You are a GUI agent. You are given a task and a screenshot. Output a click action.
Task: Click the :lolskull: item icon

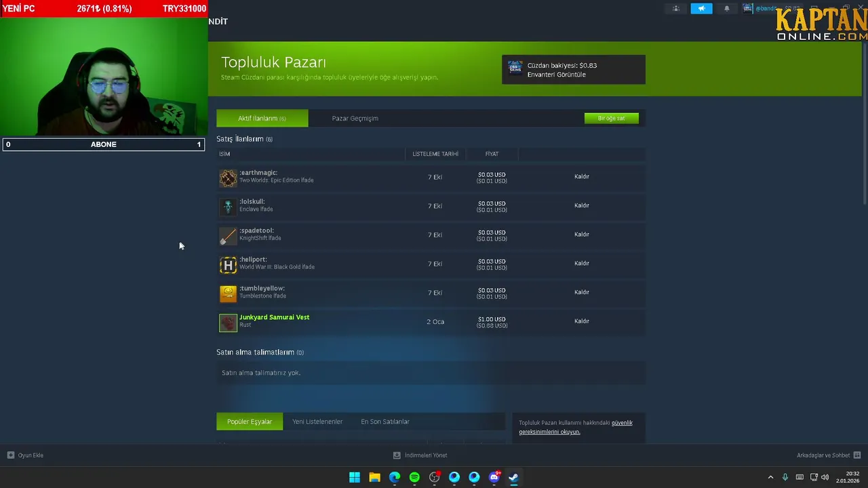coord(228,207)
